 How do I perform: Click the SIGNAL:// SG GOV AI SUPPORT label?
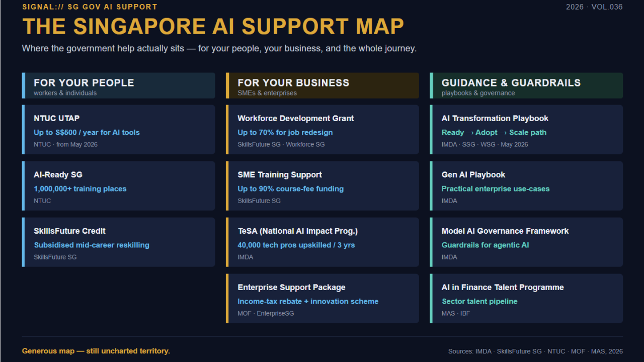[90, 7]
